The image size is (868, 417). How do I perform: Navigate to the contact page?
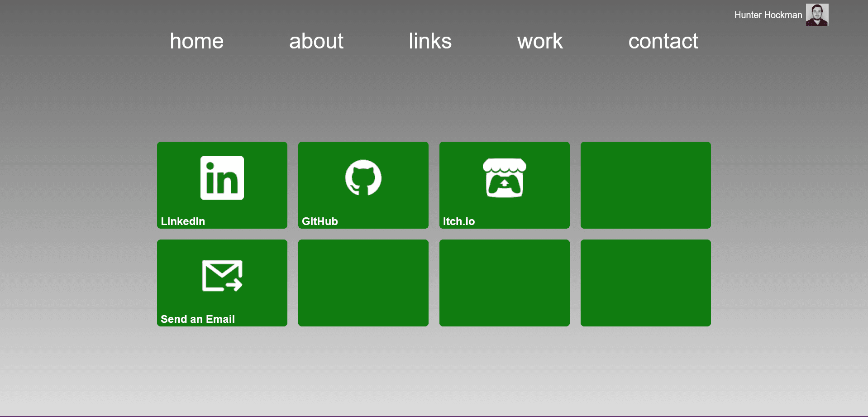tap(663, 41)
